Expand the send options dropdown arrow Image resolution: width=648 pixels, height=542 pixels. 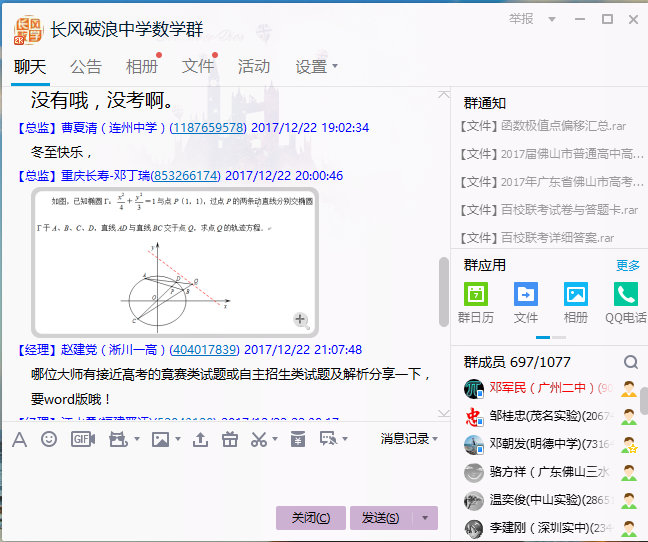click(x=427, y=517)
